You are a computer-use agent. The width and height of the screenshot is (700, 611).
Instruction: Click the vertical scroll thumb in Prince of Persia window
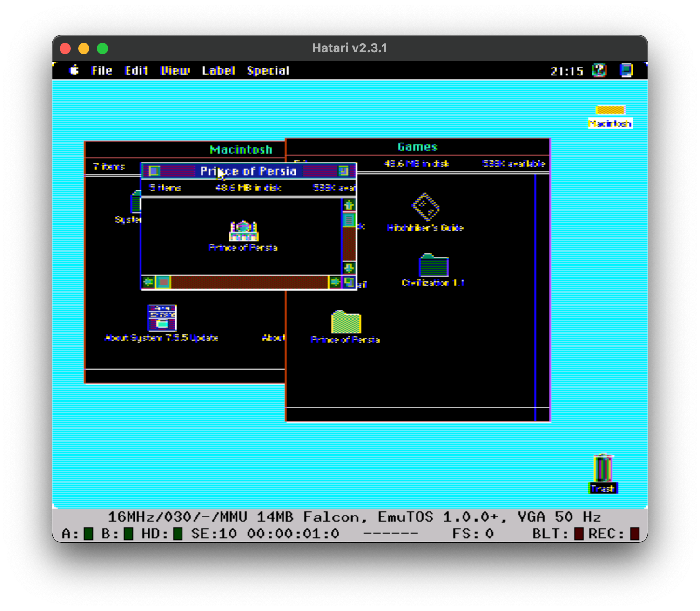[x=349, y=219]
